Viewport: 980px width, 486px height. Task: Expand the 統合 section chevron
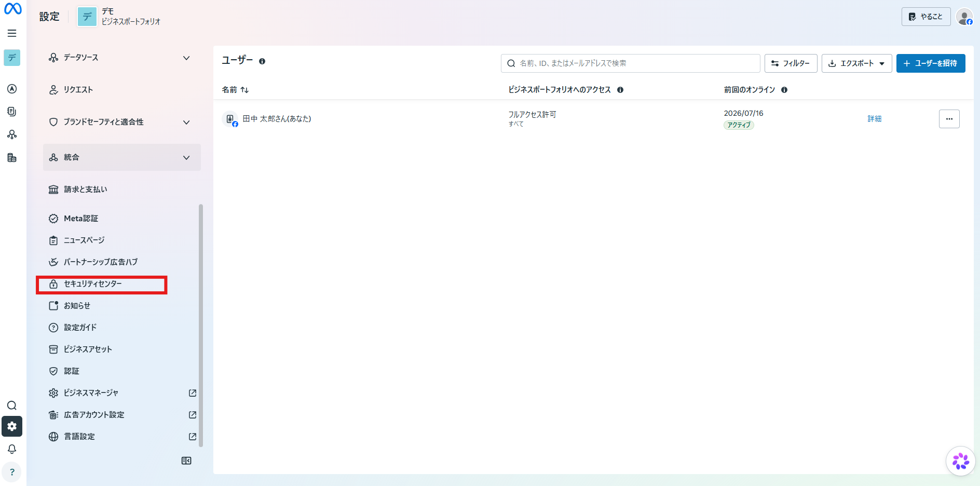click(186, 157)
